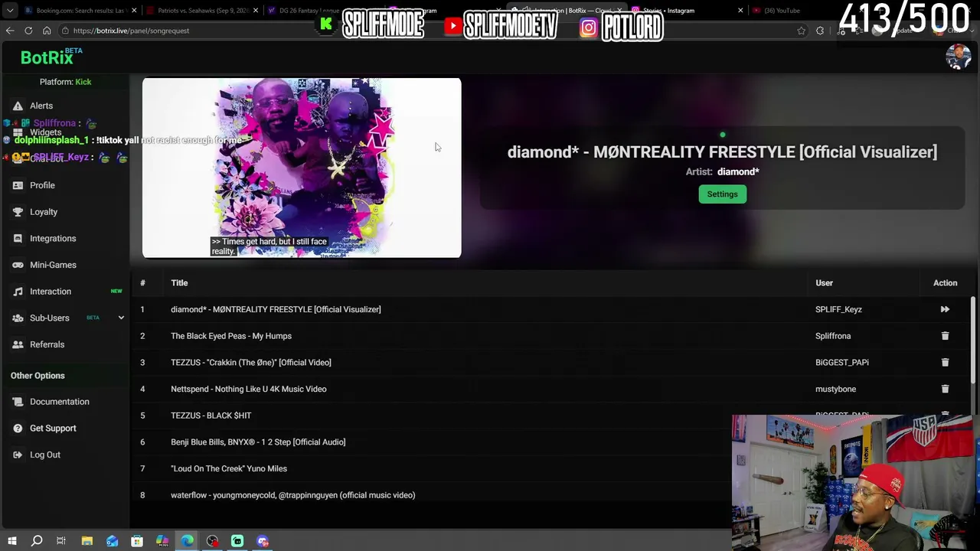Viewport: 980px width, 551px height.
Task: Click the User column header
Action: [x=824, y=283]
